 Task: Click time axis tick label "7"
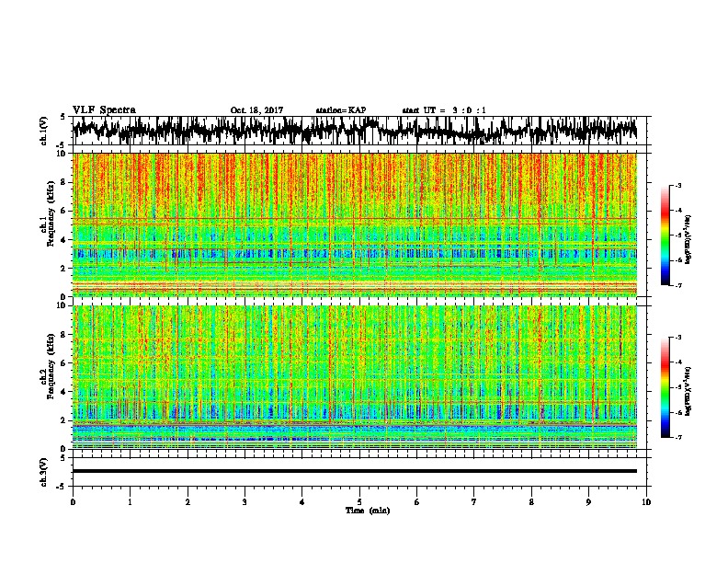pos(474,502)
